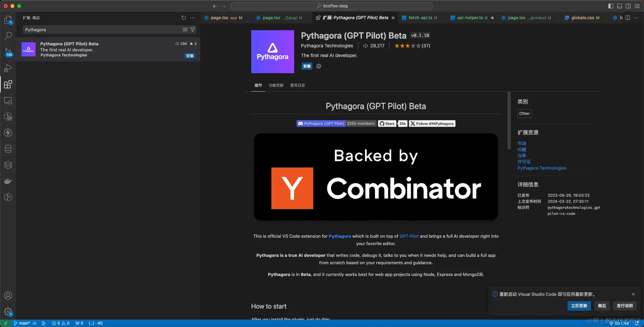The height and width of the screenshot is (327, 644).
Task: Open the 仓库 repository resource link
Action: click(x=522, y=155)
